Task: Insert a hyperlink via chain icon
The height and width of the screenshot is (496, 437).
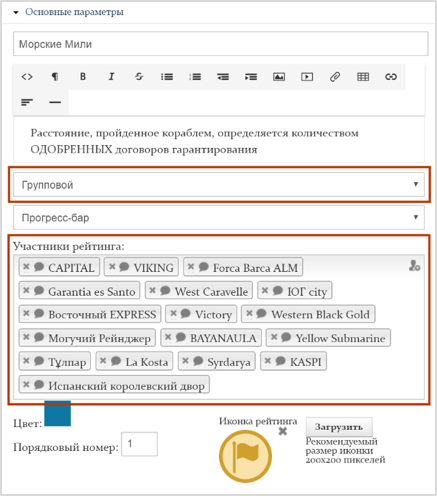Action: [391, 77]
